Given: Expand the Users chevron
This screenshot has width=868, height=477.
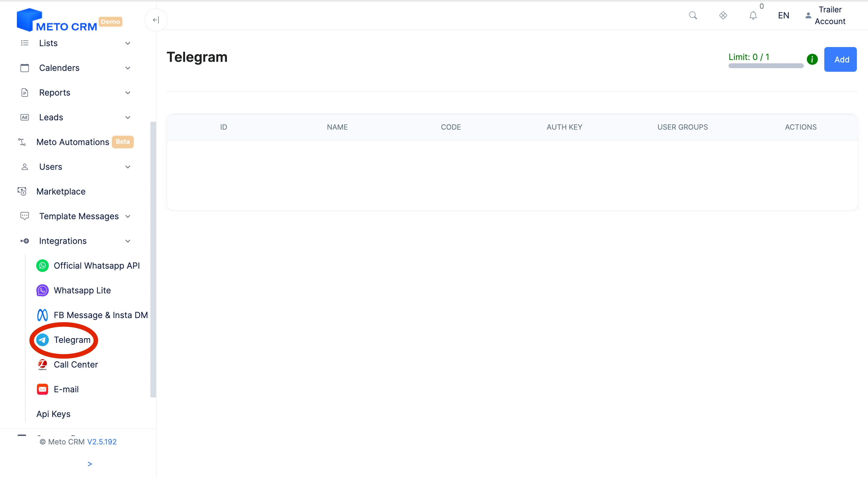Looking at the screenshot, I should [x=128, y=167].
